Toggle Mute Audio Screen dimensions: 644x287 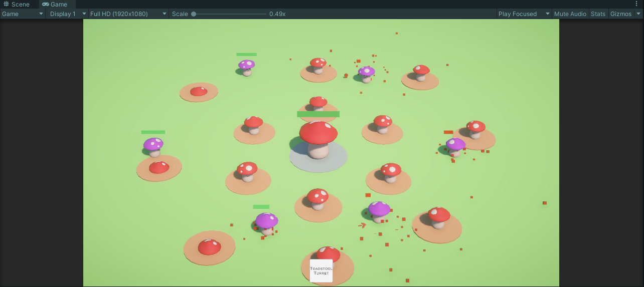tap(570, 14)
